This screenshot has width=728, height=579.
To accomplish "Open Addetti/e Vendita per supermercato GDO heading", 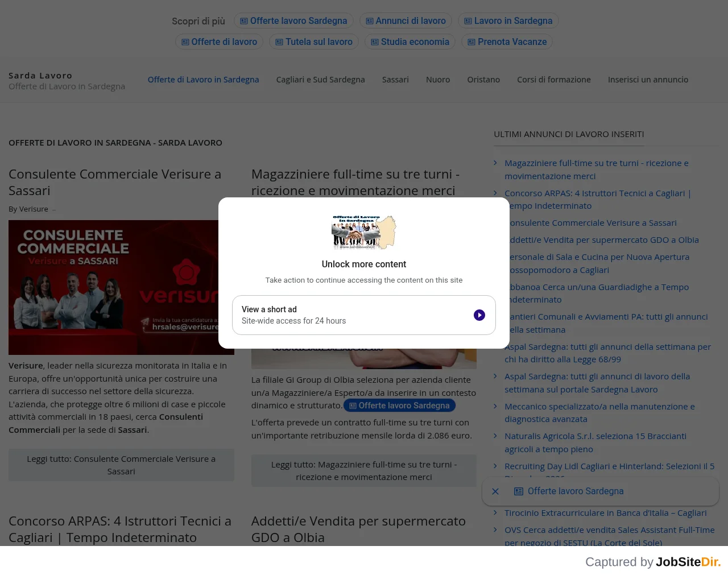I will pyautogui.click(x=358, y=530).
